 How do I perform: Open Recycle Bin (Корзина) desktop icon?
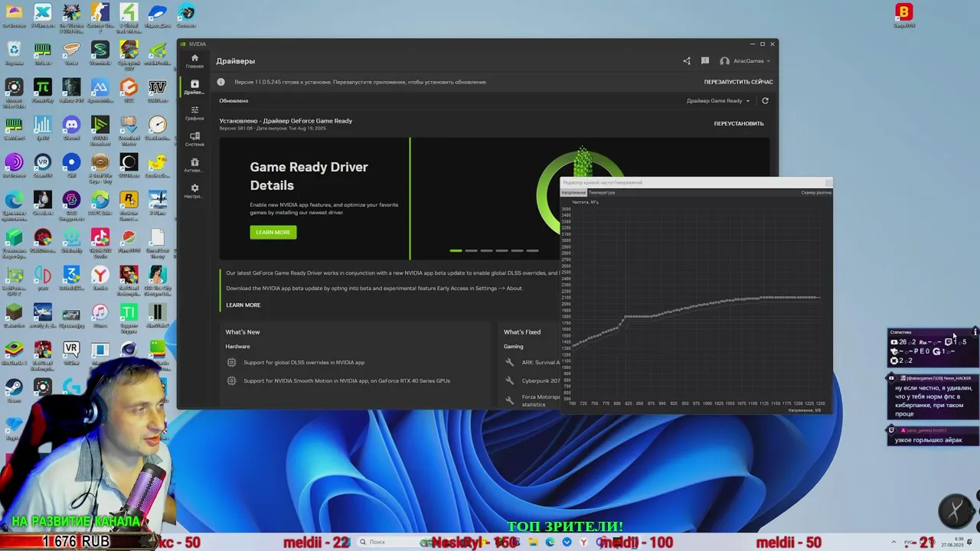point(14,53)
